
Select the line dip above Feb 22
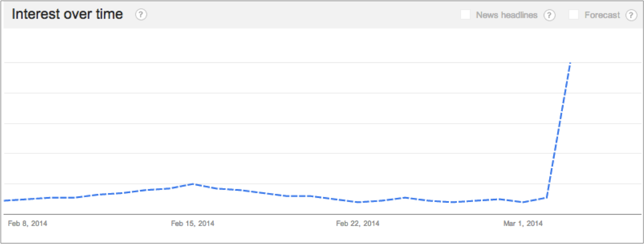[x=358, y=202]
